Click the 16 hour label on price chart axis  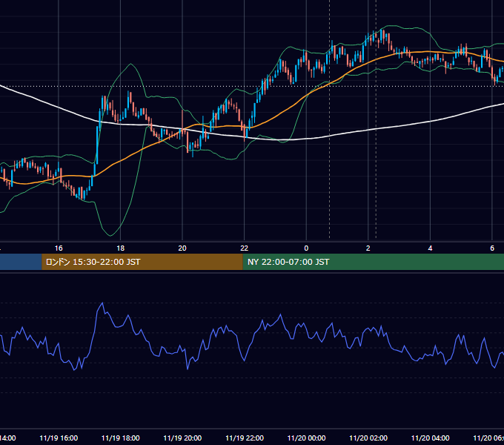pyautogui.click(x=59, y=248)
